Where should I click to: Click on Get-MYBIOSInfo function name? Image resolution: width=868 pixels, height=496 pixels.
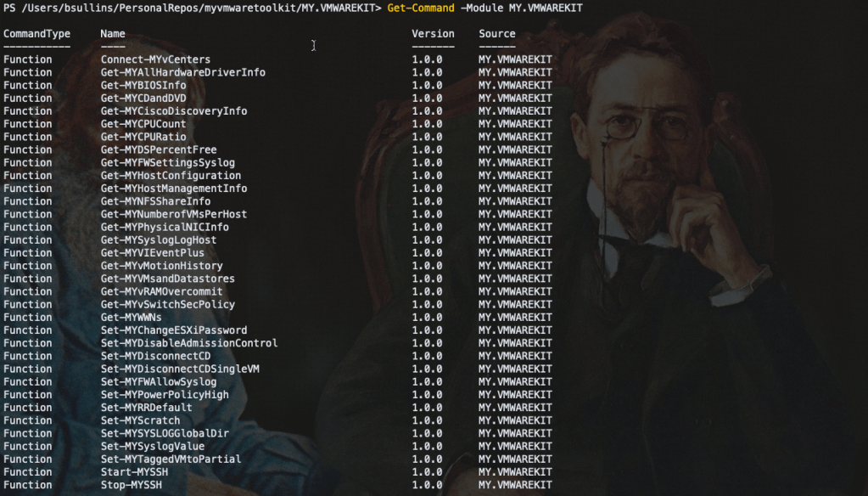pos(143,85)
